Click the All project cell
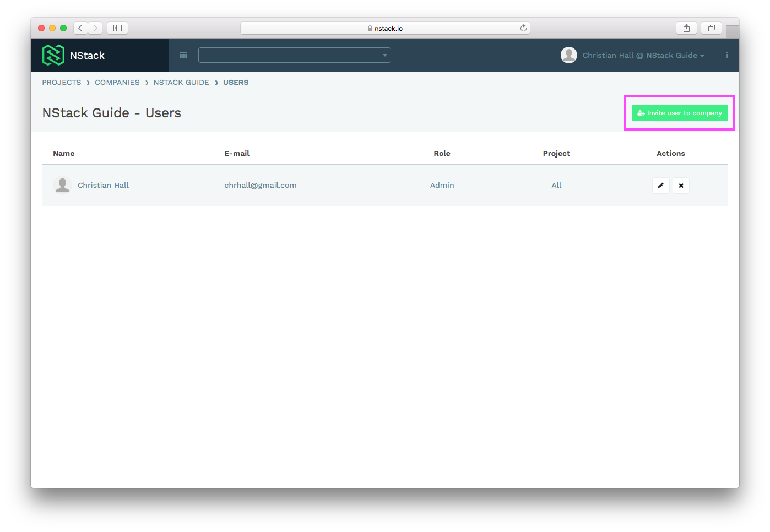Viewport: 770px width, 532px height. (556, 186)
